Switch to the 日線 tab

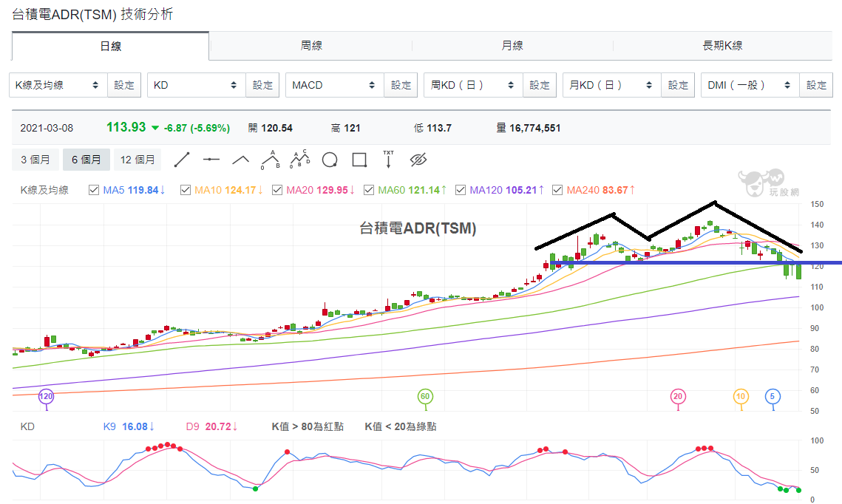coord(111,46)
